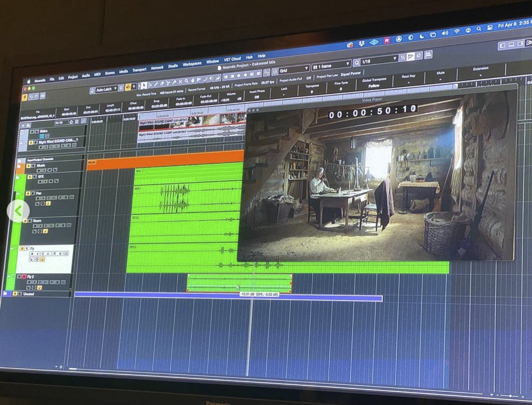Image resolution: width=532 pixels, height=405 pixels.
Task: Open the Transport menu
Action: coord(139,70)
